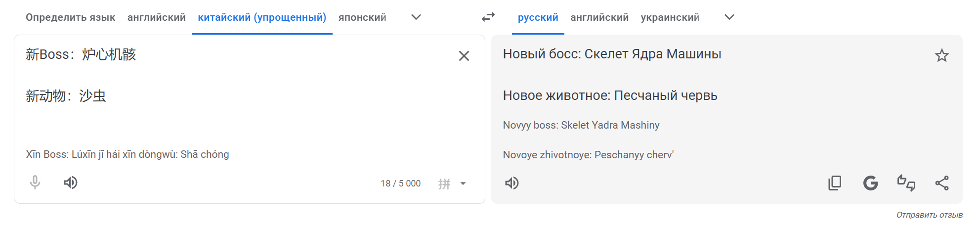Click the translated line Новый босс: Скелет Ядра Машины
The height and width of the screenshot is (230, 980).
tap(612, 54)
